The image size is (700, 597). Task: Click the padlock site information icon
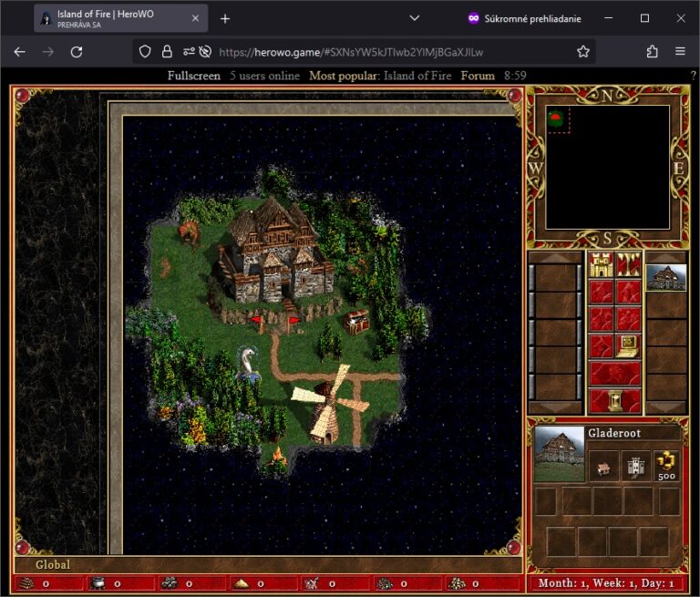(167, 52)
